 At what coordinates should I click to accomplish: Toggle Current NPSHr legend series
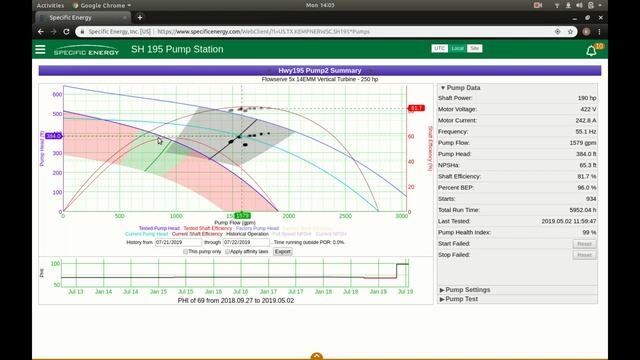click(331, 234)
